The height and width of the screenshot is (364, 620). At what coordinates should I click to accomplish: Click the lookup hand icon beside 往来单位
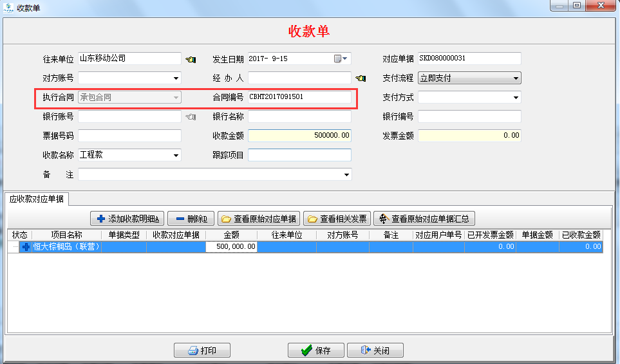click(x=191, y=59)
